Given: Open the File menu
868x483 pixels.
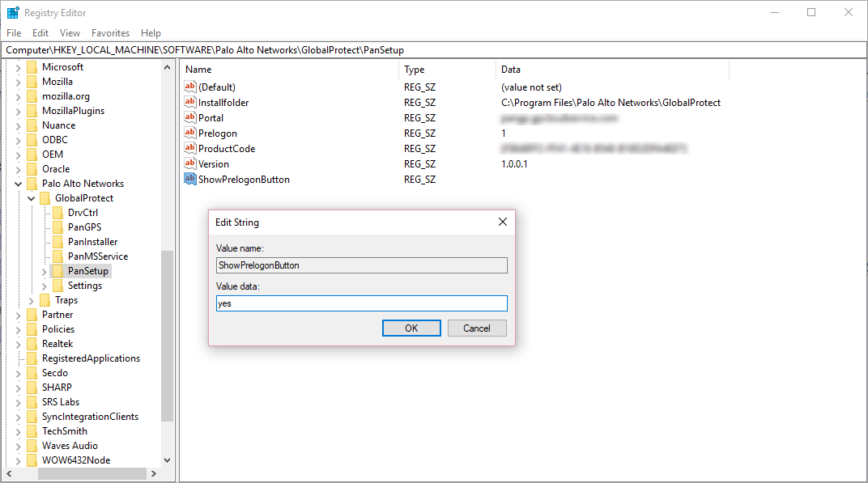Looking at the screenshot, I should pyautogui.click(x=14, y=33).
